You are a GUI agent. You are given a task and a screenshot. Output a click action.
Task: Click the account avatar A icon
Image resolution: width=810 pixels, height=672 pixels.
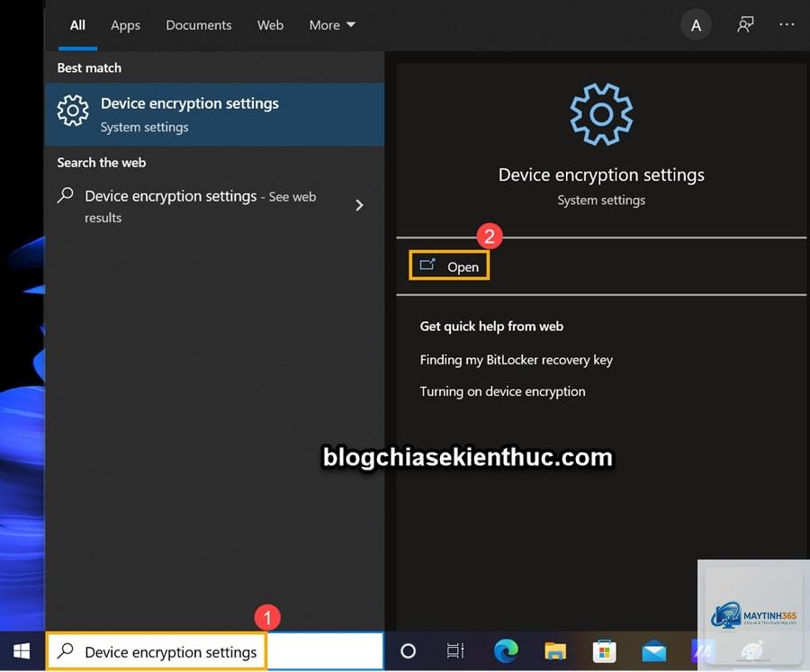[x=696, y=25]
